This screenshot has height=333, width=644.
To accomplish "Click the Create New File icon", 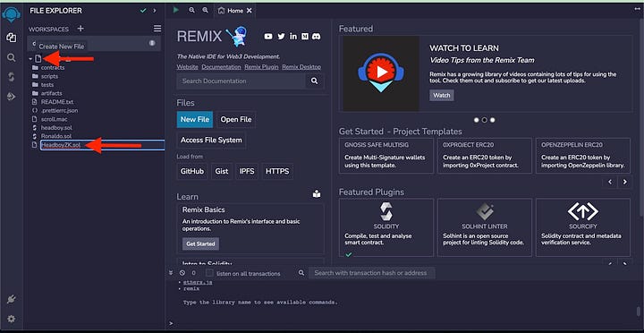I will [x=38, y=59].
